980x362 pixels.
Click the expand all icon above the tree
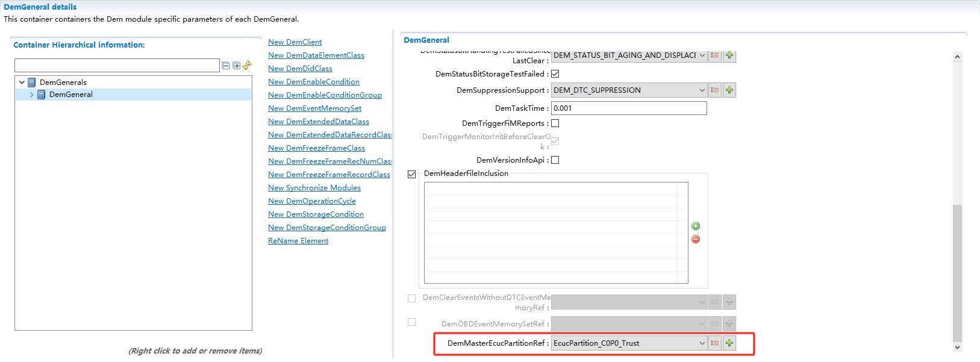coord(237,66)
